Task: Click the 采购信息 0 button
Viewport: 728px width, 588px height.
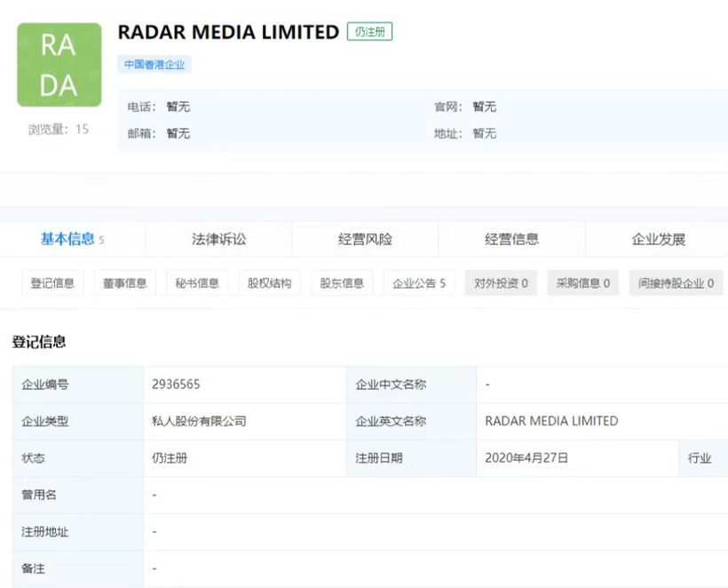Action: tap(582, 283)
